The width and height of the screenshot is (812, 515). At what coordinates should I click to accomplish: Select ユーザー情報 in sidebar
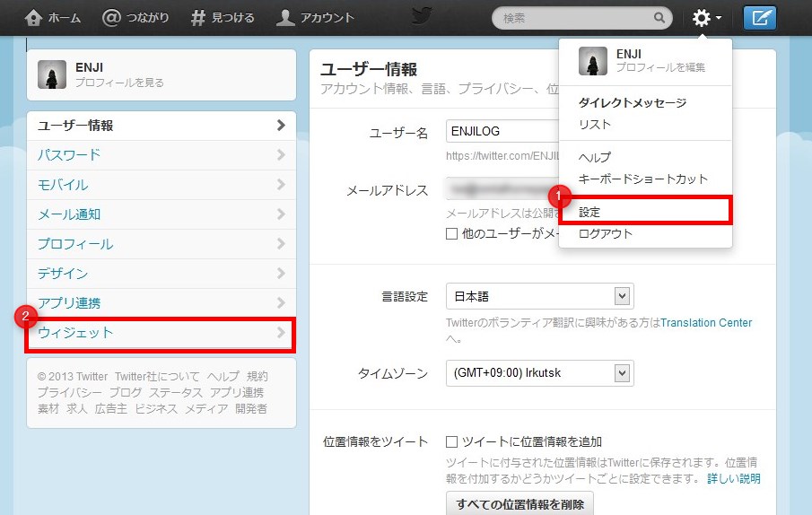point(161,126)
